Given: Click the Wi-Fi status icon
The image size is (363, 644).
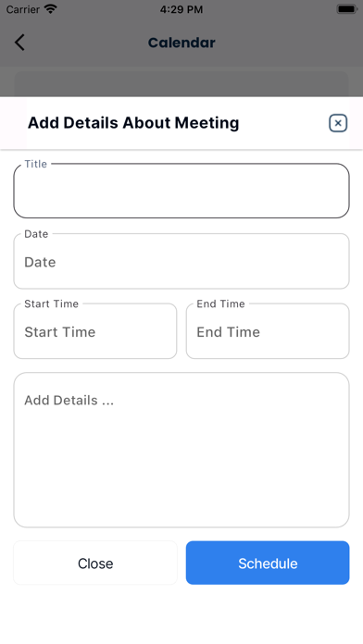Looking at the screenshot, I should pyautogui.click(x=51, y=9).
